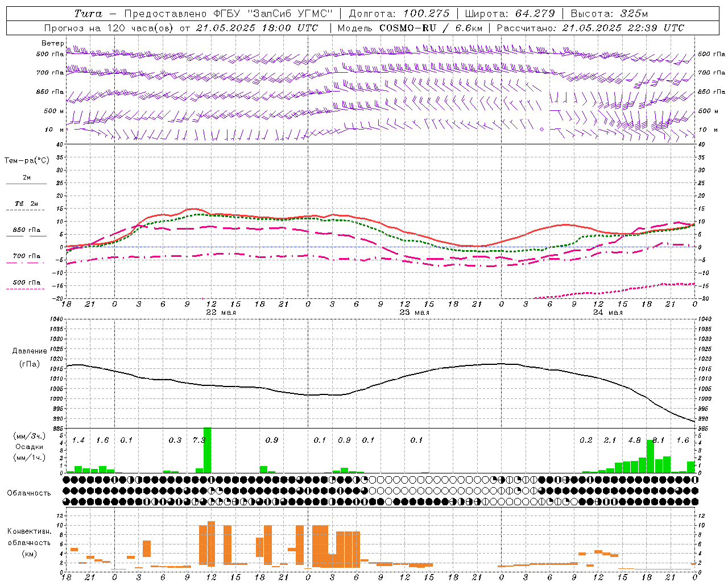Viewport: 728px width, 582px height.
Task: Select the text "Предоставлено ФГБУ ЗапСиб УГМС"
Action: click(228, 14)
